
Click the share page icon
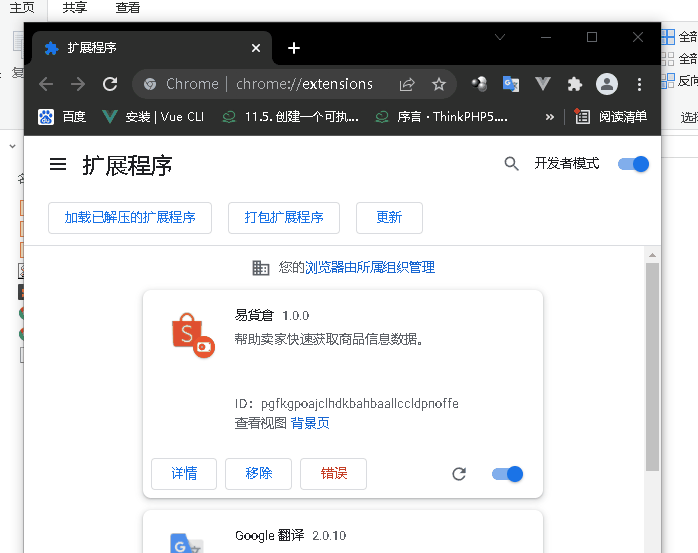coord(407,84)
